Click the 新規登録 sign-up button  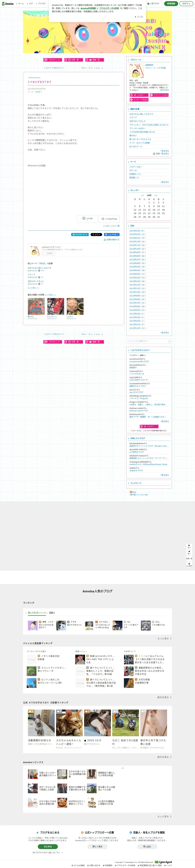[171, 4]
